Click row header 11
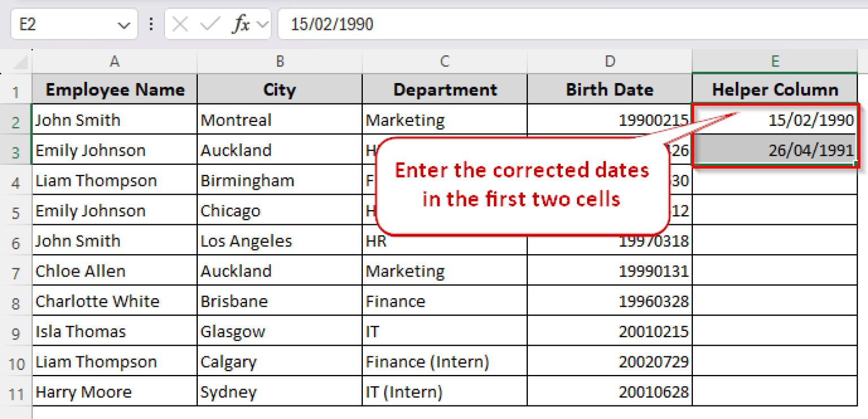The width and height of the screenshot is (868, 419). click(x=17, y=391)
